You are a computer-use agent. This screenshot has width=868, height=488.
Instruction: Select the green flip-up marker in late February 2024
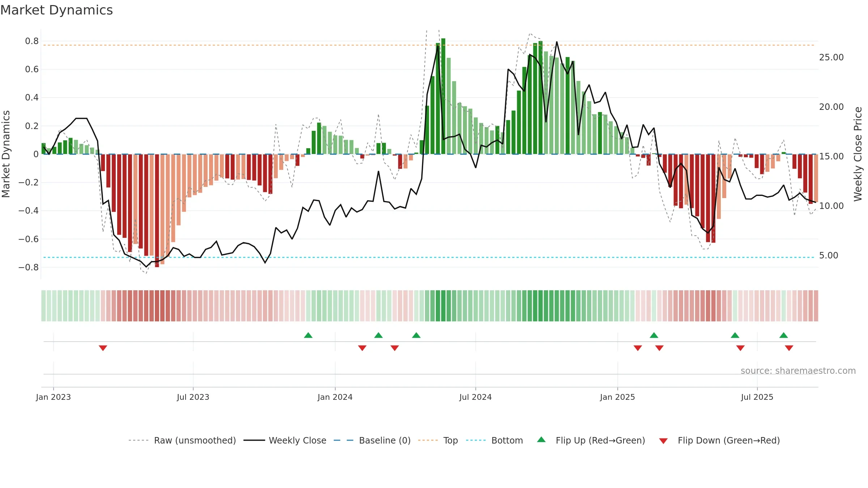click(x=379, y=335)
